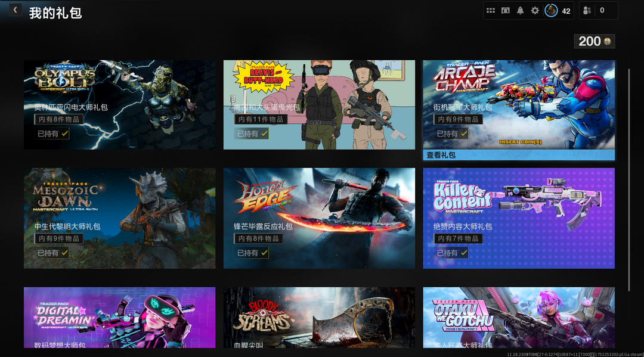Click 内有9件物品 on the Arcade Champ card
Screen dimensions: 644x357
[458, 119]
